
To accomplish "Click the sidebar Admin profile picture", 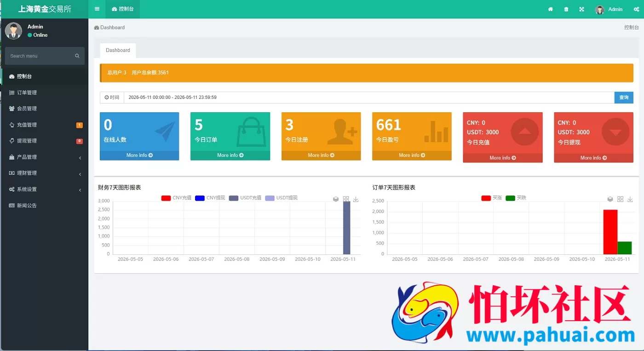I will coord(13,31).
